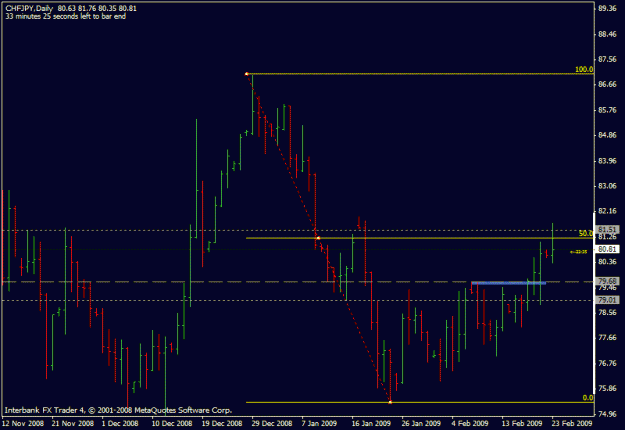Click the '21 Nov 2008' date label

click(73, 423)
